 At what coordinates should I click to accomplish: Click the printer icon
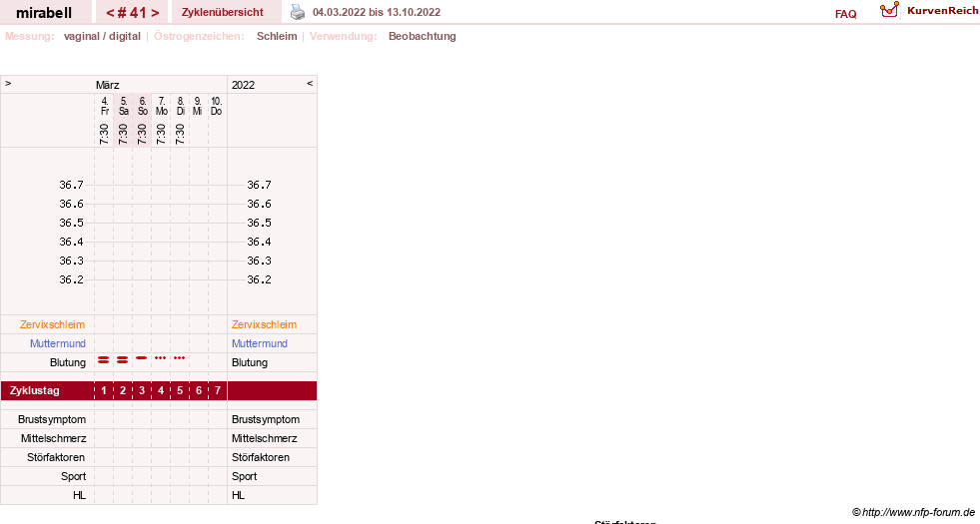[298, 12]
